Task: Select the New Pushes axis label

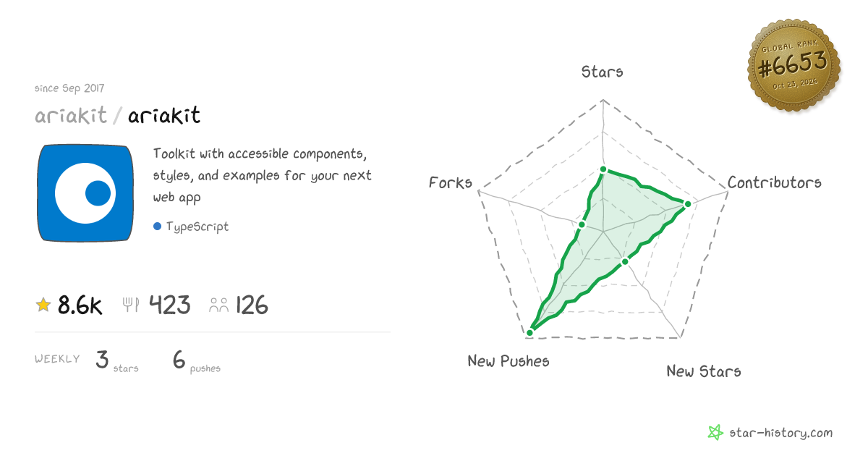Action: (509, 360)
